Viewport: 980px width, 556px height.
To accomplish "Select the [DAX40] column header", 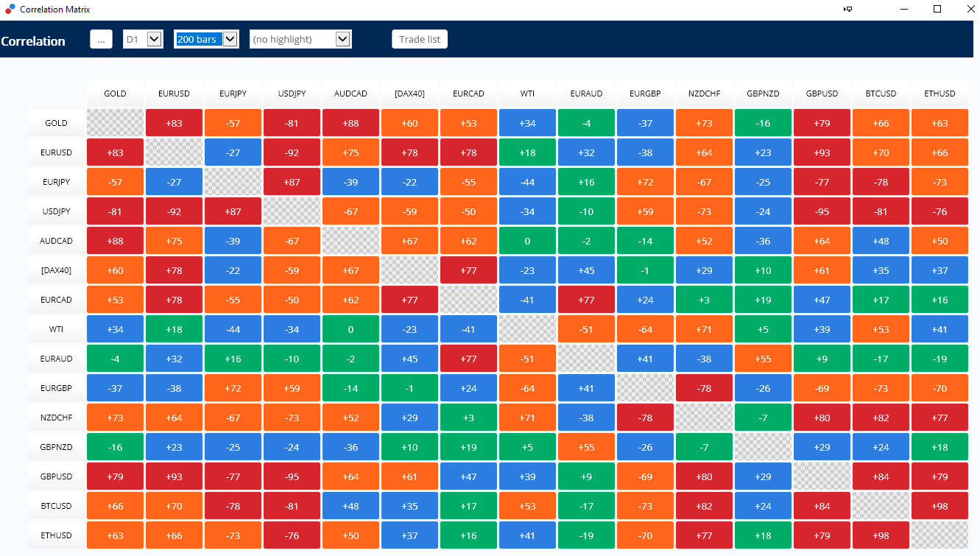I will coord(409,94).
